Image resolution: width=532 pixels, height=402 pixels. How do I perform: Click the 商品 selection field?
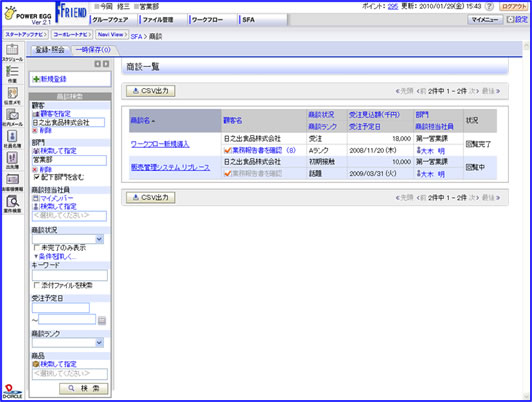(x=70, y=374)
